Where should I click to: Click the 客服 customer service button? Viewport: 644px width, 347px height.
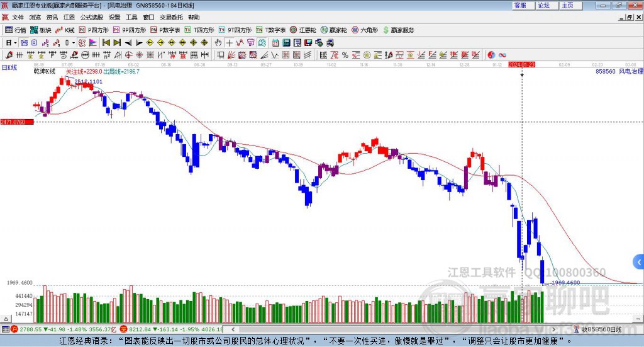[520, 5]
